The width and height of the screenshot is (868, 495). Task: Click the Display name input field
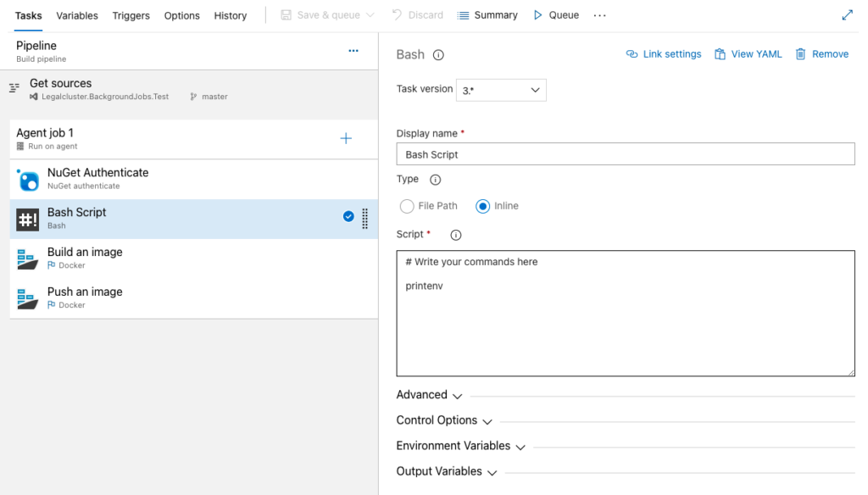click(625, 153)
